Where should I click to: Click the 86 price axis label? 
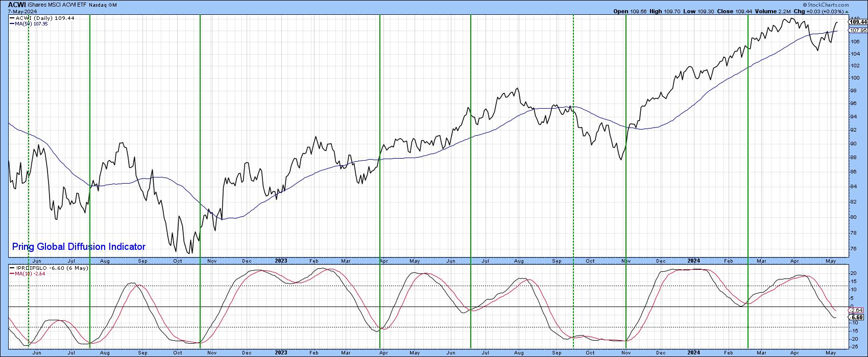pos(853,172)
